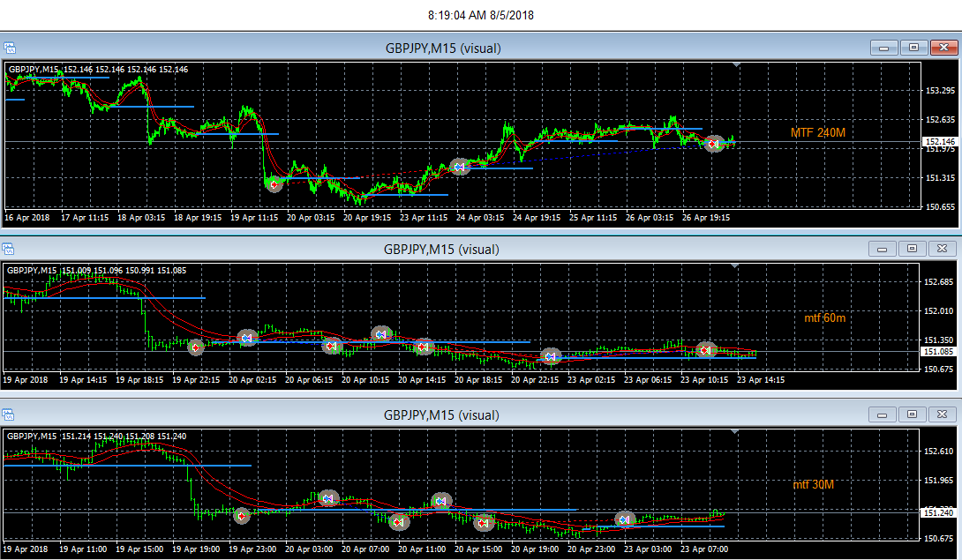Click the first red trade arrow on mtf 30M chart

click(242, 517)
